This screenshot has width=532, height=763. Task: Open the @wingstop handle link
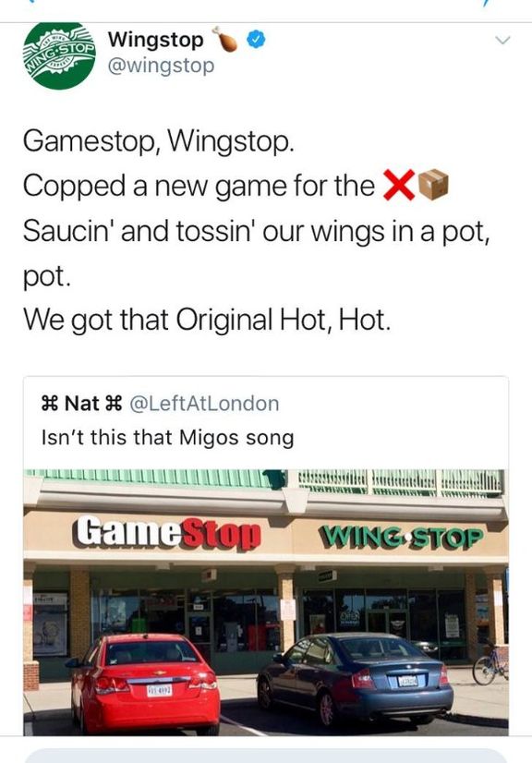(x=161, y=66)
